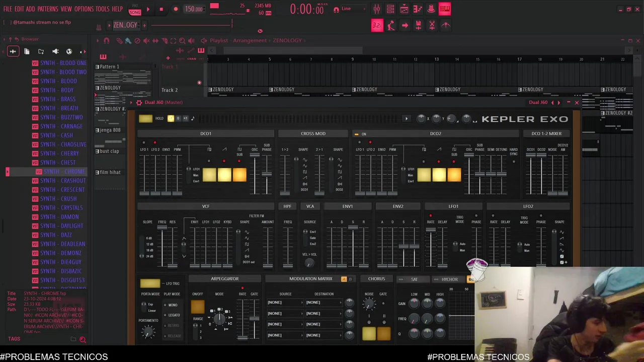Image resolution: width=644 pixels, height=362 pixels.
Task: Toggle the HOLD button in Kepler Exo
Action: pyautogui.click(x=145, y=119)
